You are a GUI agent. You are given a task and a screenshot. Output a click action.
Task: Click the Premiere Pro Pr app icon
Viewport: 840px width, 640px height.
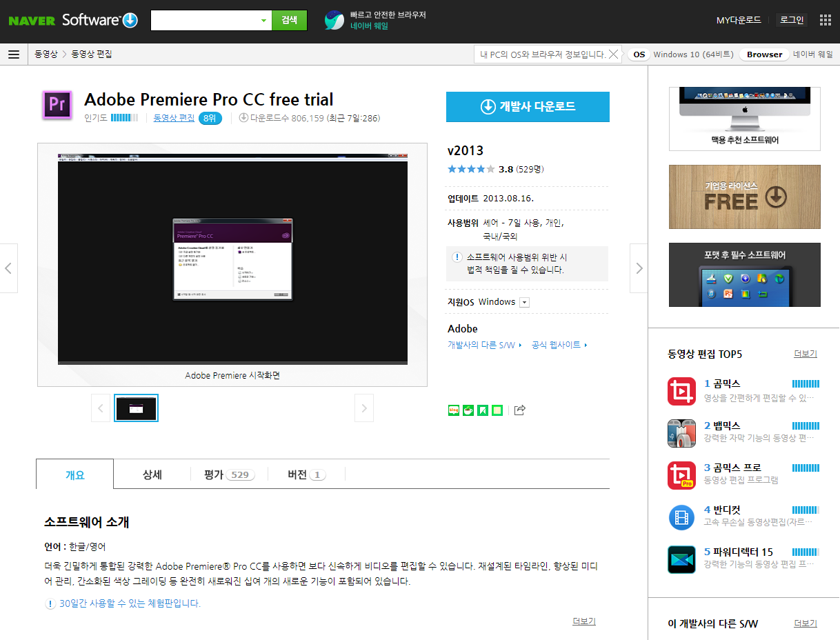[57, 106]
